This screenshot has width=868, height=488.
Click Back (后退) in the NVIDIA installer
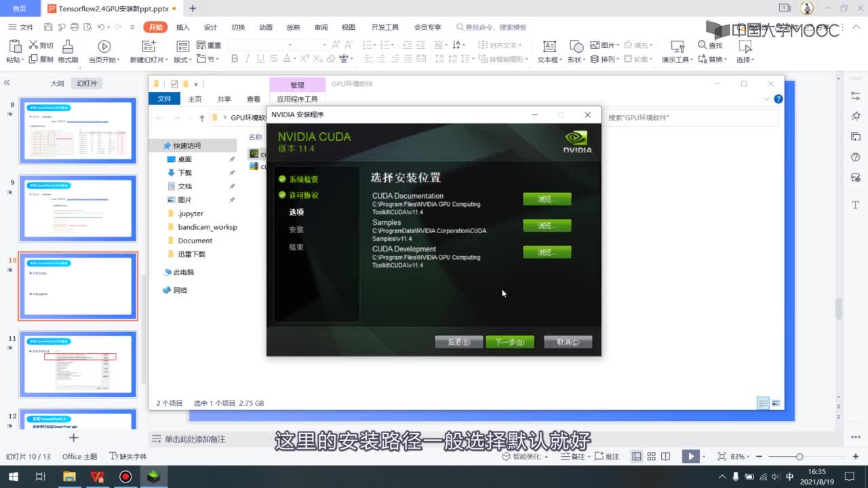pos(458,342)
